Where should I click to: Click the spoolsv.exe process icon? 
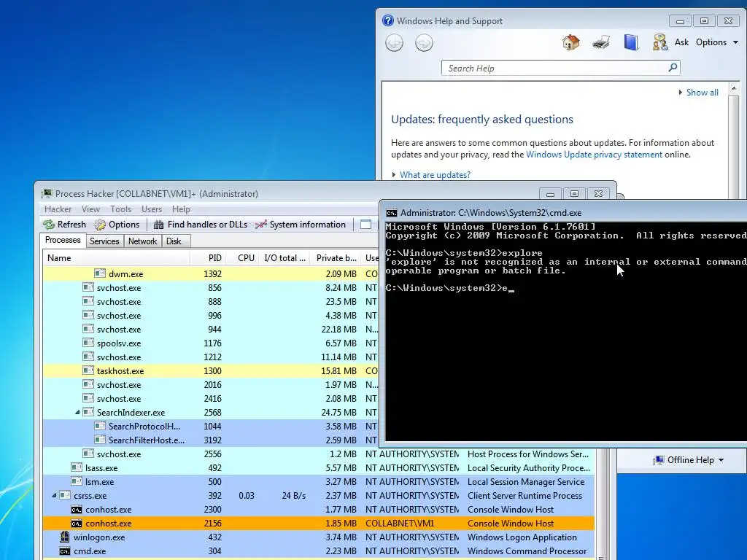[88, 343]
